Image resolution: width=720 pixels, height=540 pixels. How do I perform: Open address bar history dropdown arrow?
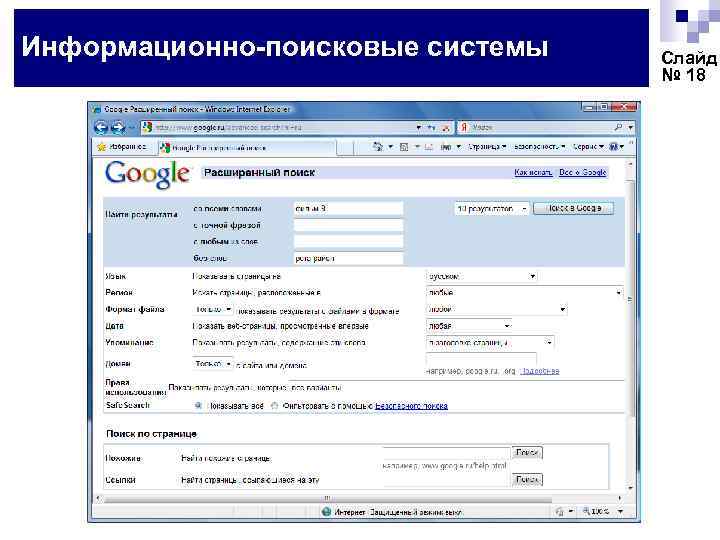coord(418,128)
